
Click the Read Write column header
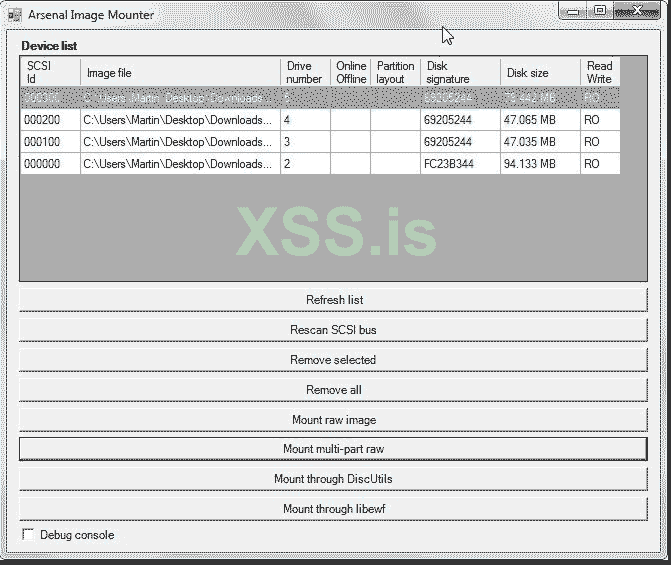(600, 72)
